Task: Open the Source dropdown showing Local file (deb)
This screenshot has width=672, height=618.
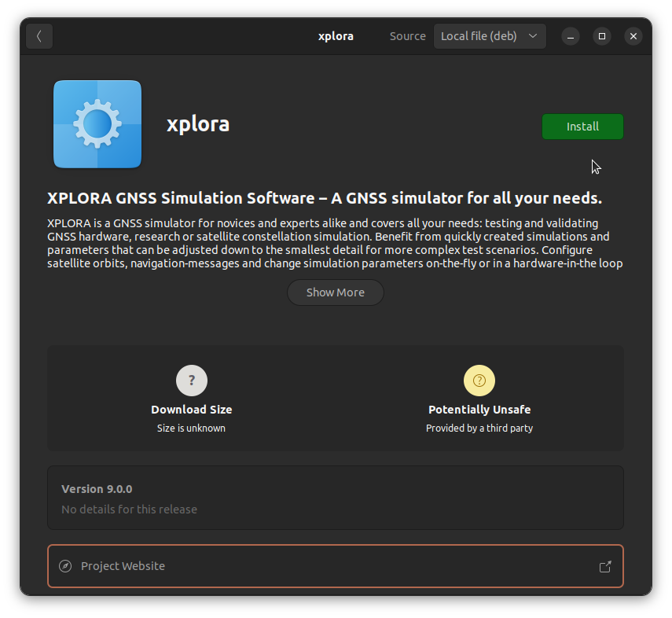Action: (x=490, y=36)
